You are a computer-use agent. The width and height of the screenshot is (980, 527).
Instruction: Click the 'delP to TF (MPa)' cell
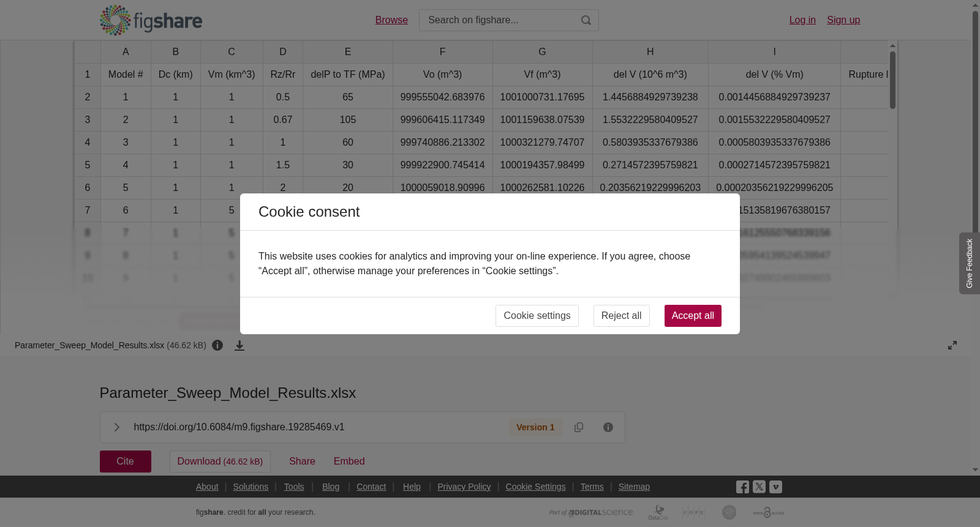coord(348,75)
